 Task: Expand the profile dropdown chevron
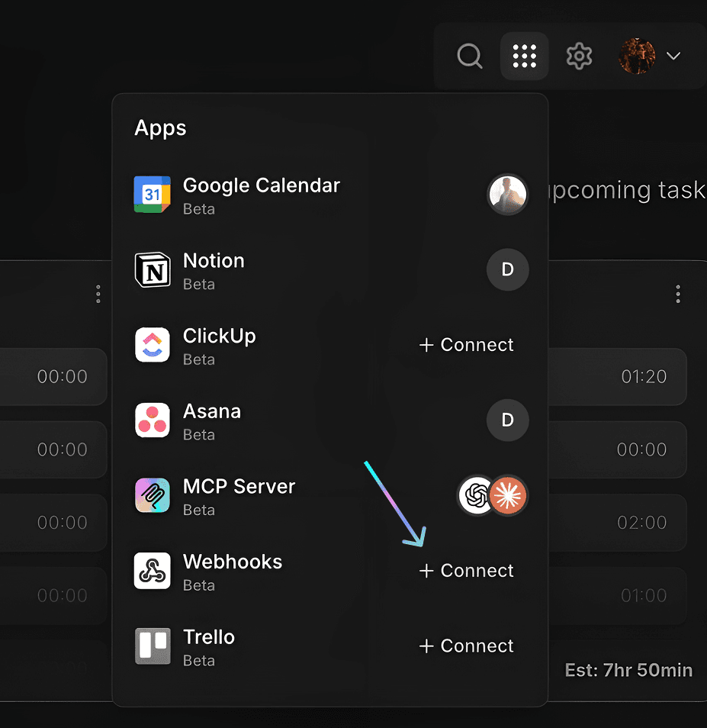tap(673, 56)
